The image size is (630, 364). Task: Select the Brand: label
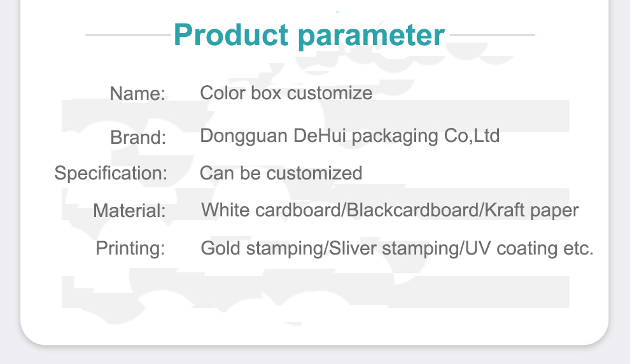pyautogui.click(x=138, y=137)
